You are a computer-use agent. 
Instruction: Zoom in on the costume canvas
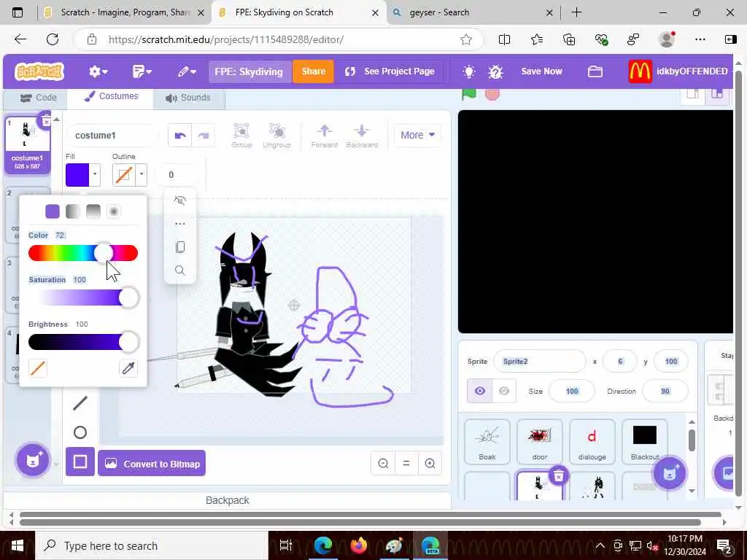(430, 463)
